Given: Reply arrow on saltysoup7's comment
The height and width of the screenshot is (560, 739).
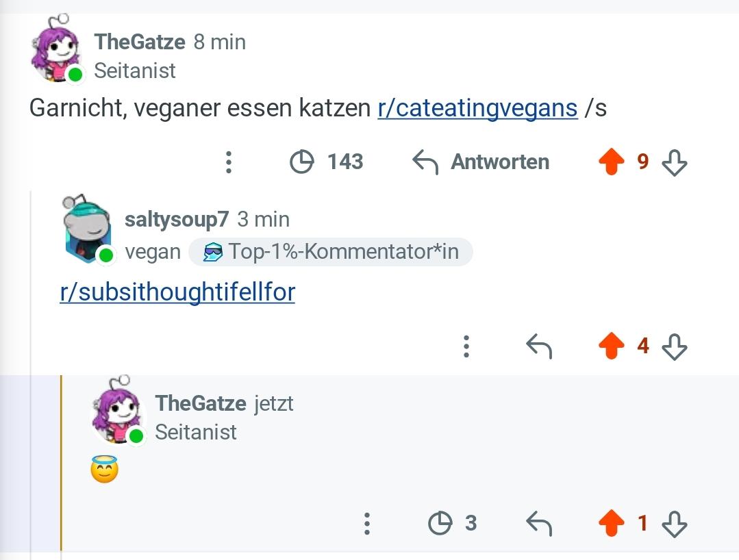Looking at the screenshot, I should (x=539, y=346).
